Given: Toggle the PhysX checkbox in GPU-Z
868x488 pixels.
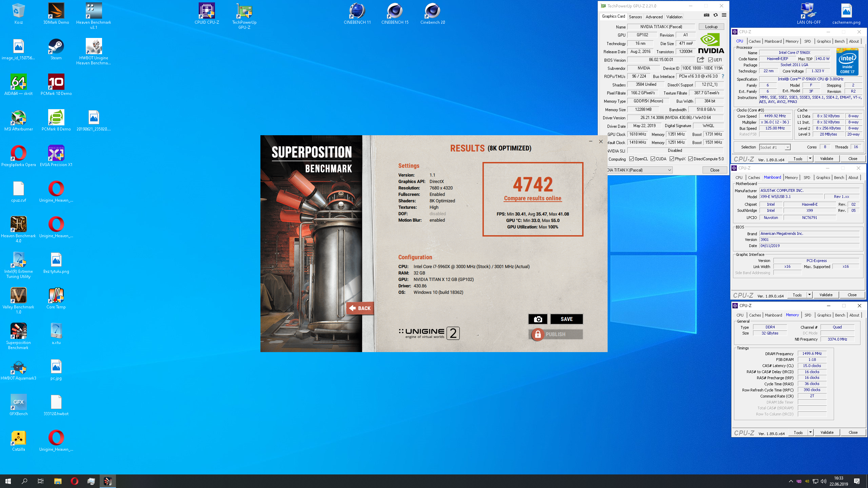Looking at the screenshot, I should point(672,159).
